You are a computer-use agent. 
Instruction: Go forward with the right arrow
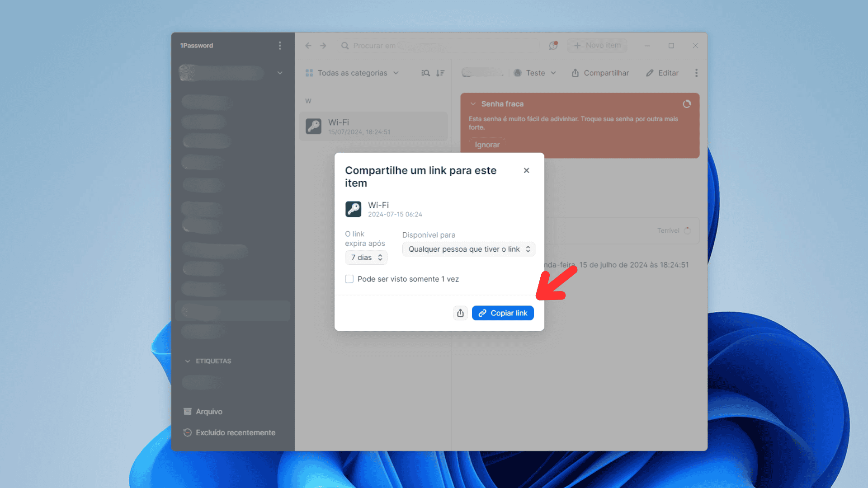pos(323,46)
